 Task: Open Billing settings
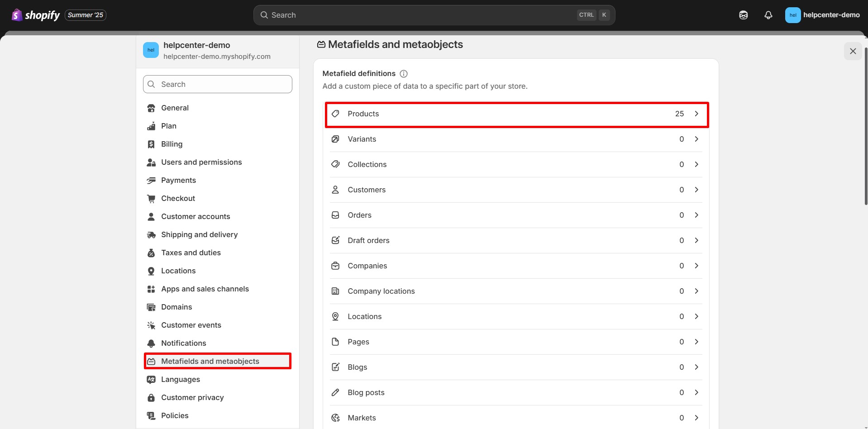pos(218,144)
